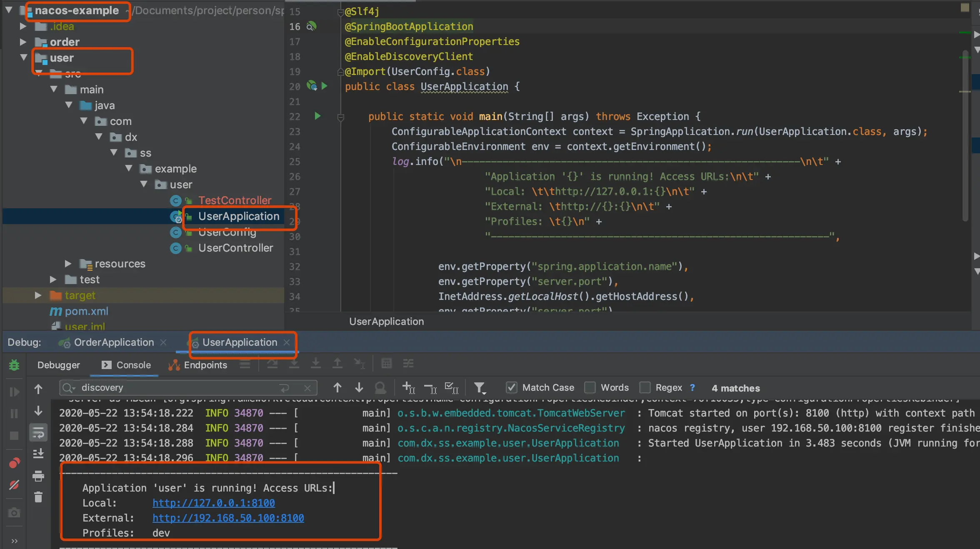Image resolution: width=980 pixels, height=549 pixels.
Task: Jump to next search occurrence arrow
Action: pyautogui.click(x=359, y=388)
